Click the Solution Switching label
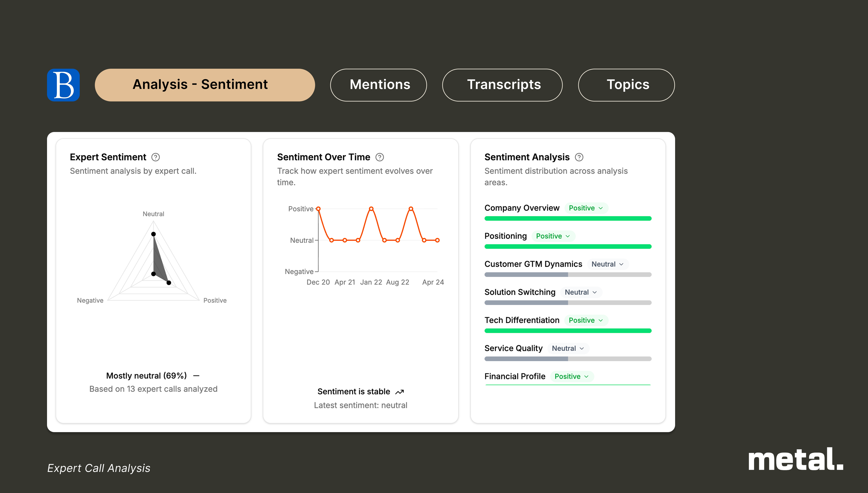Image resolution: width=868 pixels, height=493 pixels. (520, 292)
